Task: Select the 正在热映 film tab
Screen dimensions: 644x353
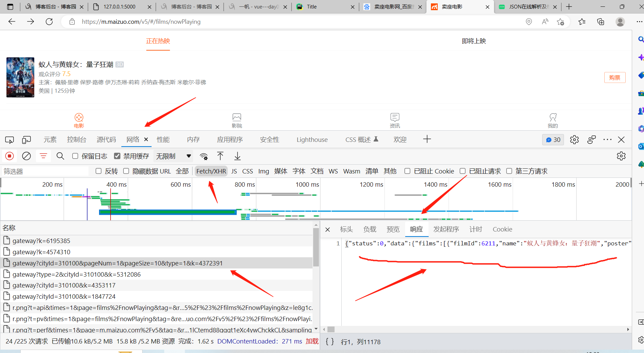Action: pyautogui.click(x=158, y=41)
